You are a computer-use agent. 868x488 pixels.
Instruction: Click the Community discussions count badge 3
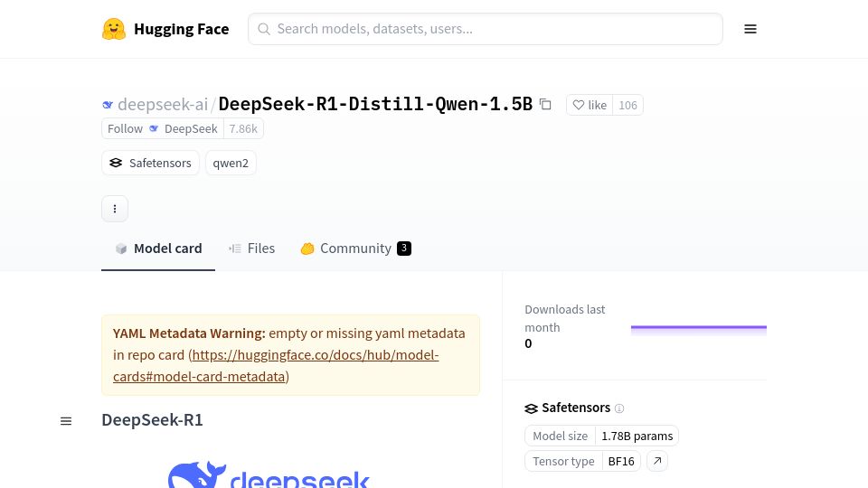click(x=404, y=248)
